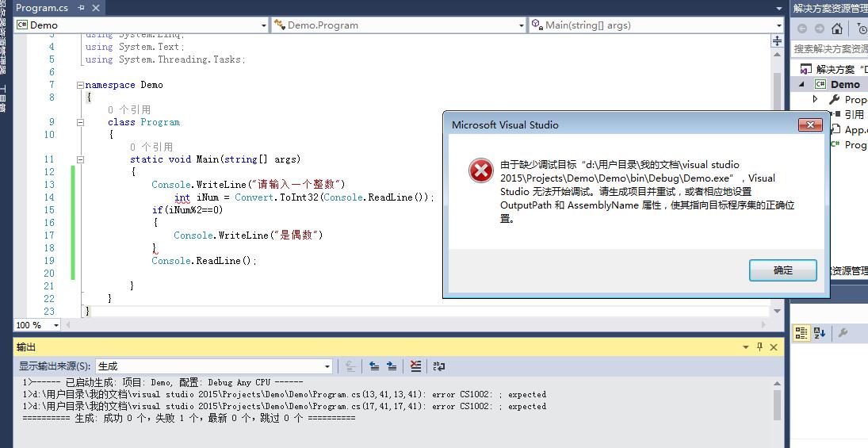Click the 工具箱 side tab
Screen dimensions: 868x448
[2, 98]
